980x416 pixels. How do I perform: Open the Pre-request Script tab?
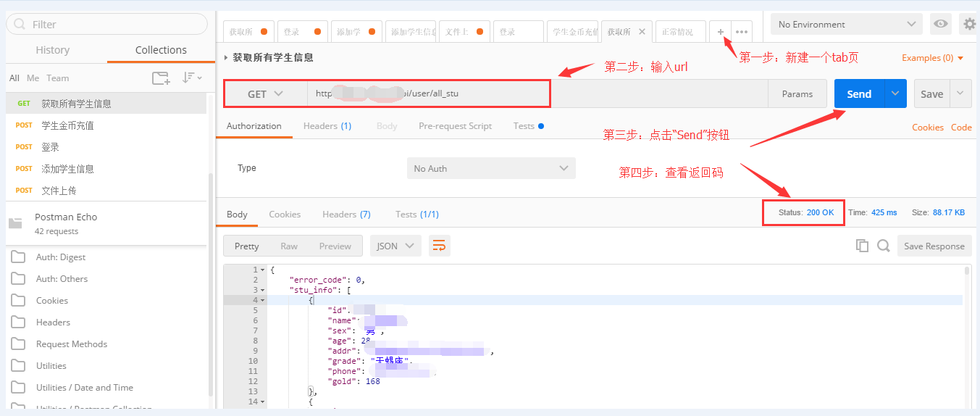pos(455,126)
